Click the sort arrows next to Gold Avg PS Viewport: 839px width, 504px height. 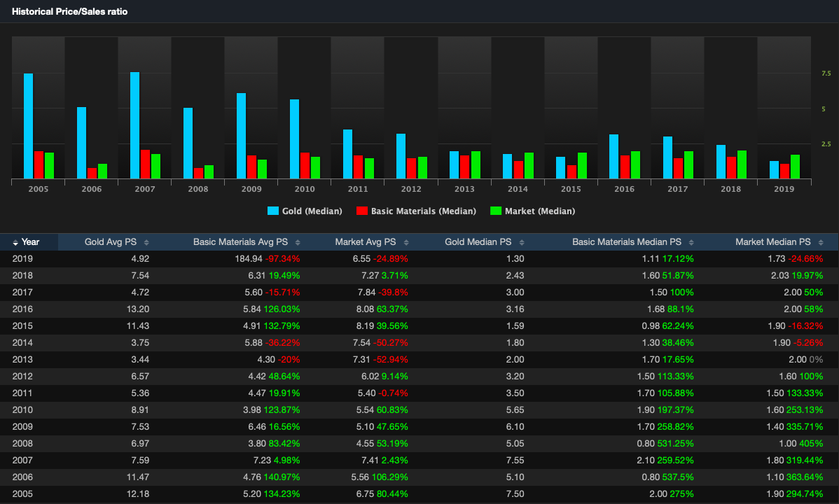click(x=146, y=242)
